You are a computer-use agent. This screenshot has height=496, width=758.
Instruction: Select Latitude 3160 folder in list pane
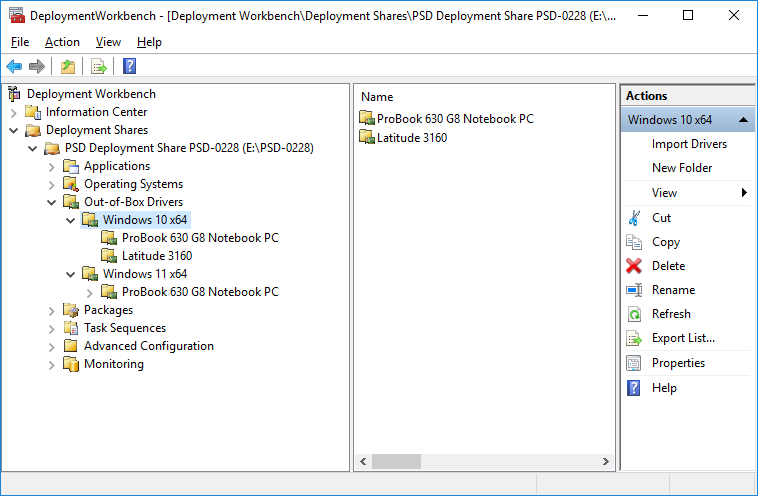[x=411, y=138]
